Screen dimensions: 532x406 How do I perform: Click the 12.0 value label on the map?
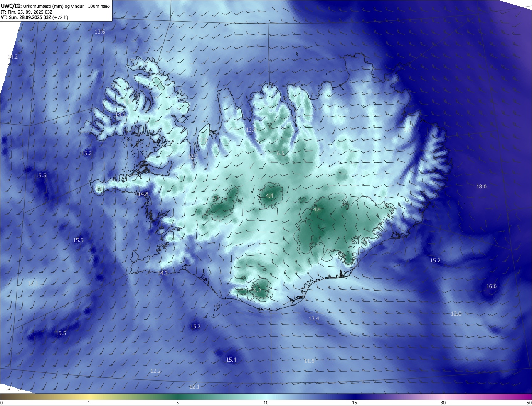click(x=456, y=314)
